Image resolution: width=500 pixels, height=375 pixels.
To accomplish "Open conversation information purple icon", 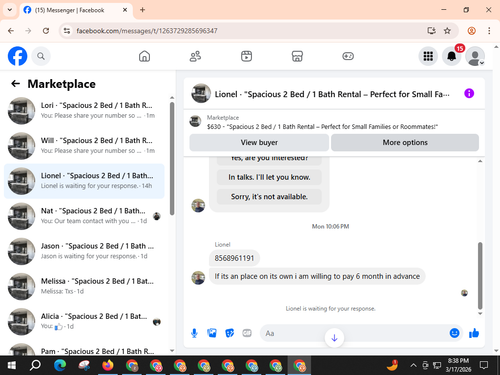I will click(x=469, y=93).
